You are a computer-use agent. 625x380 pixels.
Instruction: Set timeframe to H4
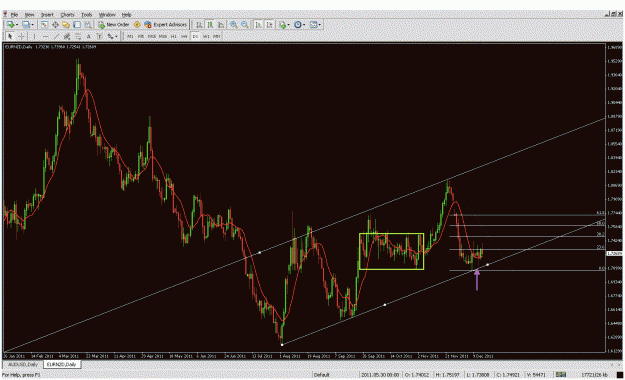coord(184,36)
